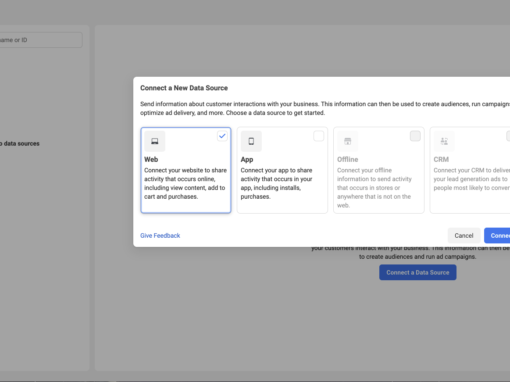510x382 pixels.
Task: Click the Web laptop icon
Action: pyautogui.click(x=155, y=141)
